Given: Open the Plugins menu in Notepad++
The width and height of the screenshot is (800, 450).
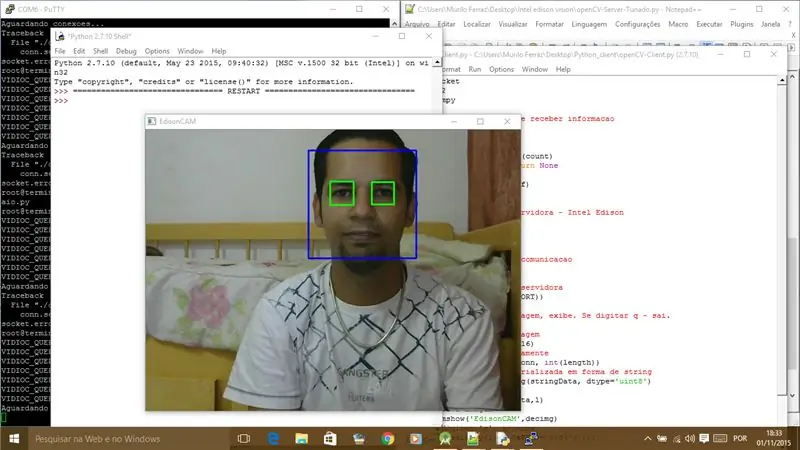Looking at the screenshot, I should 741,24.
